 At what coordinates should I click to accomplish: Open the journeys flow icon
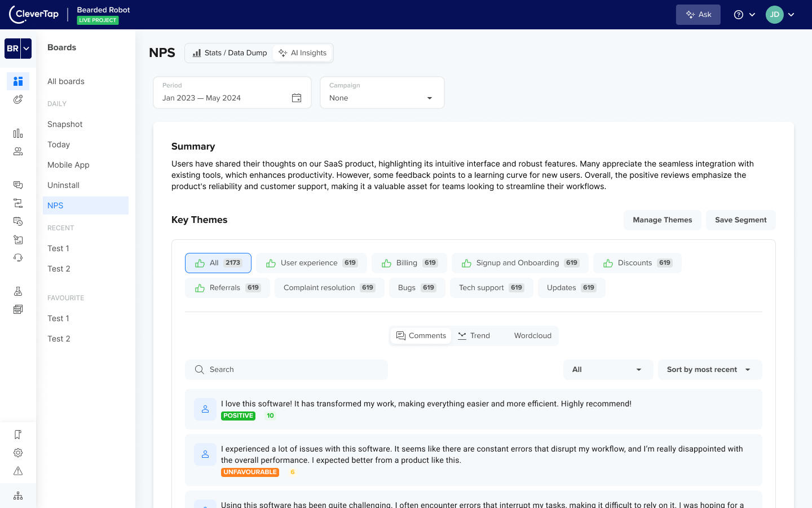(18, 203)
